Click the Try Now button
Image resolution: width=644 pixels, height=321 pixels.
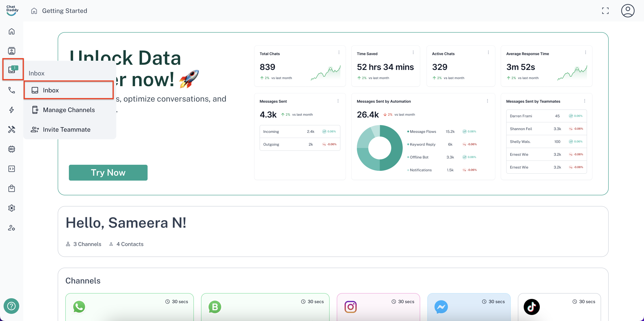pyautogui.click(x=108, y=173)
